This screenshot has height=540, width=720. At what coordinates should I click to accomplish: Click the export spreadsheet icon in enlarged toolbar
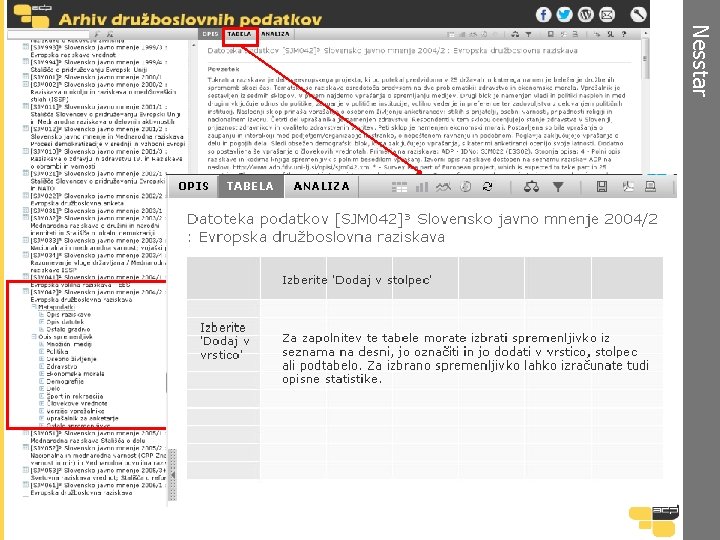click(628, 186)
